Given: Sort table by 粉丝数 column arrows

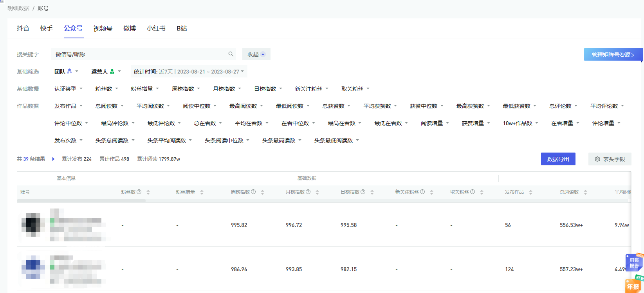Looking at the screenshot, I should [x=148, y=192].
